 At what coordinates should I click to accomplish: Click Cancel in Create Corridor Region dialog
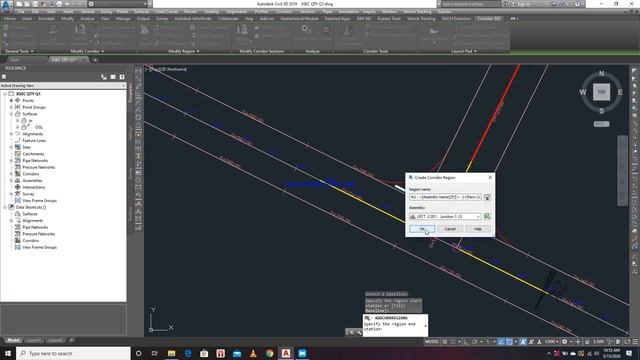(x=450, y=229)
